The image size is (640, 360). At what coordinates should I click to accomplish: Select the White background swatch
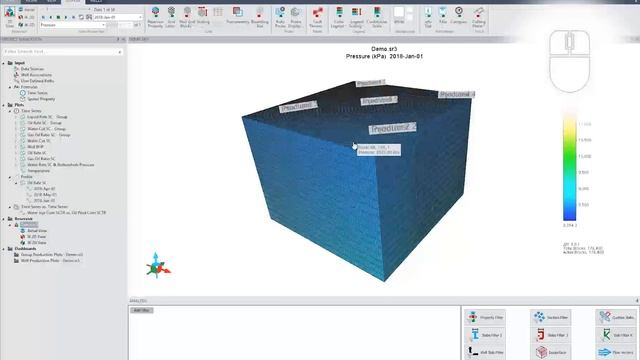[x=399, y=12]
